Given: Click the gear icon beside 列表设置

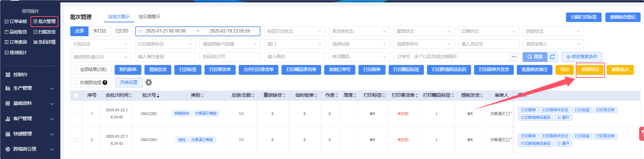Looking at the screenshot, I should point(149,82).
